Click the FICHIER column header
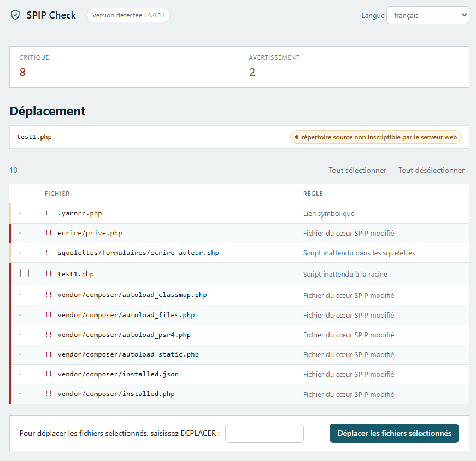The image size is (476, 461). [x=57, y=194]
